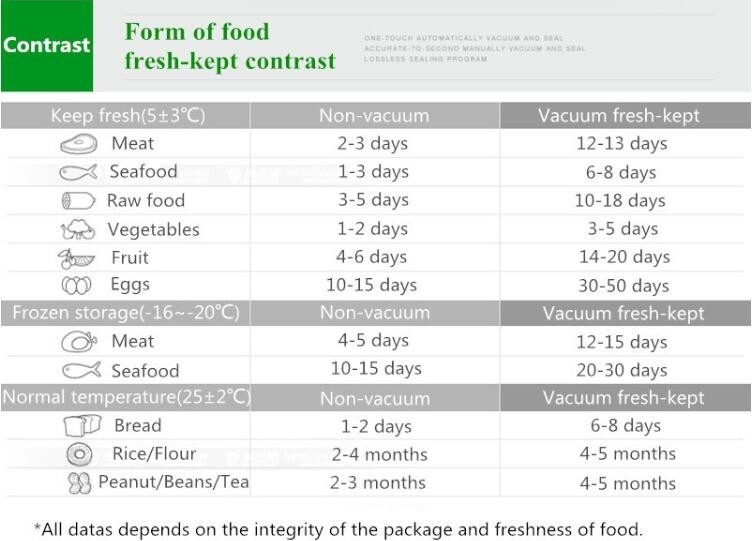Image resolution: width=753 pixels, height=541 pixels.
Task: Click the Peanut/Beans/Tea icon
Action: (x=79, y=483)
